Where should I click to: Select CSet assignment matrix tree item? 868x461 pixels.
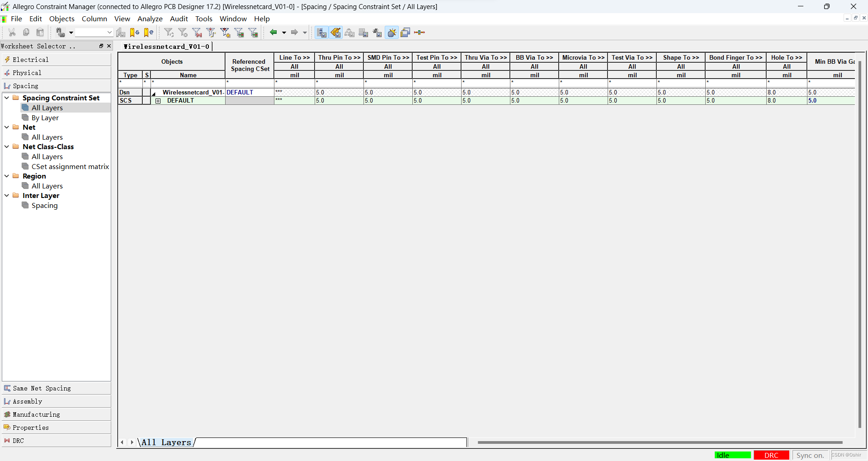(x=70, y=167)
